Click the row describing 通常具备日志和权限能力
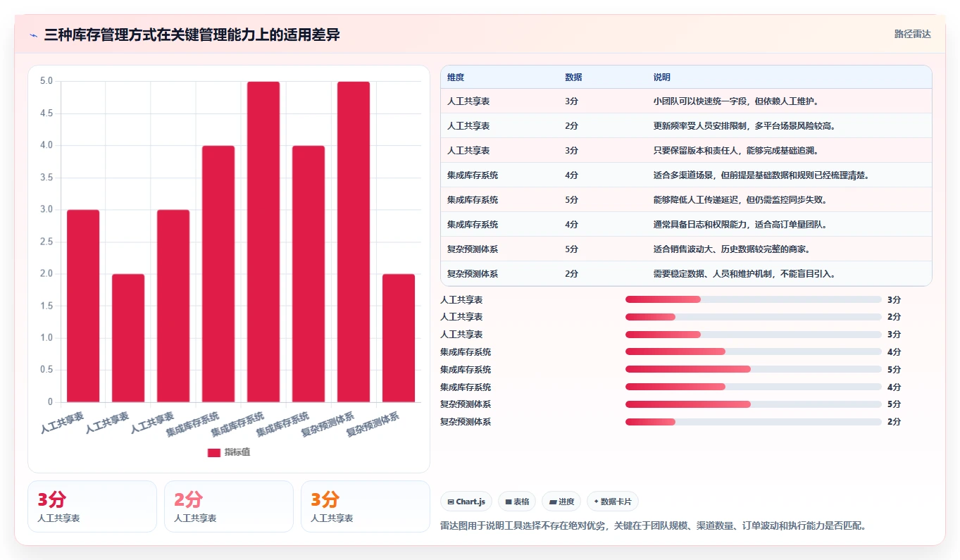960x560 pixels. [x=686, y=225]
